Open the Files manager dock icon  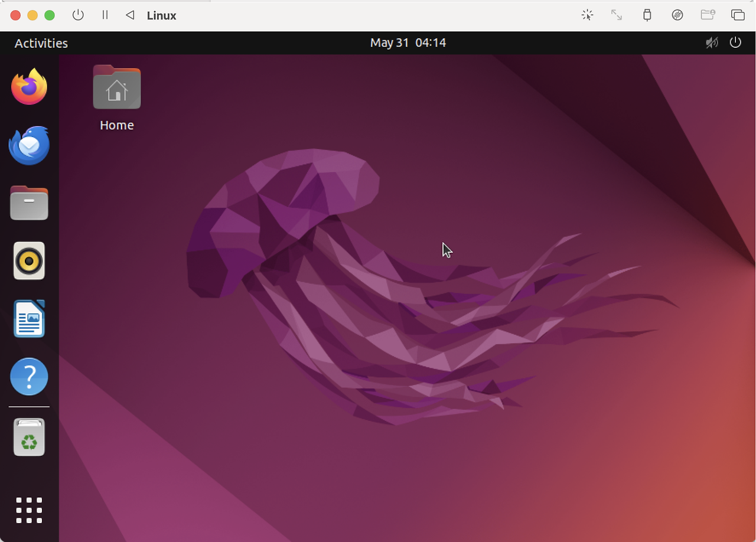tap(29, 203)
